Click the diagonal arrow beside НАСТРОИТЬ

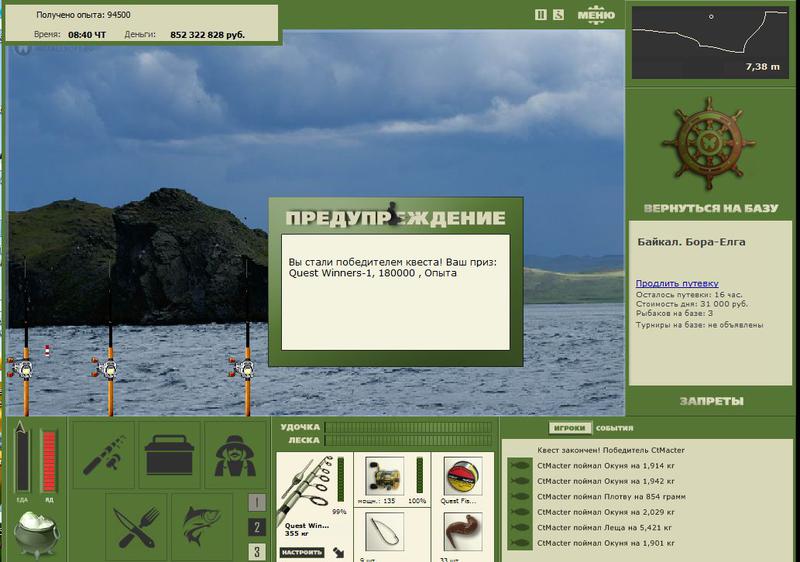tap(339, 552)
